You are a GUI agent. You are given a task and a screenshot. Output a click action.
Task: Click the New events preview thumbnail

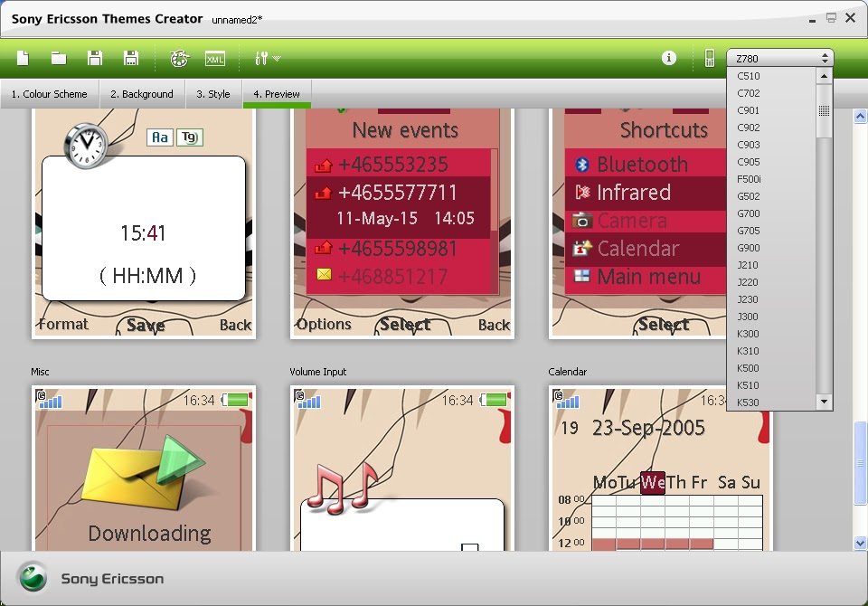401,223
